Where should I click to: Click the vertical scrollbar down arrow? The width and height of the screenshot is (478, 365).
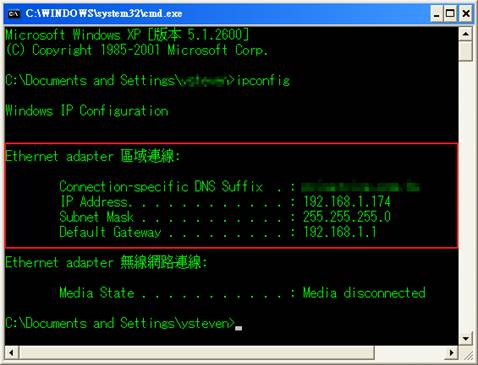pyautogui.click(x=465, y=339)
